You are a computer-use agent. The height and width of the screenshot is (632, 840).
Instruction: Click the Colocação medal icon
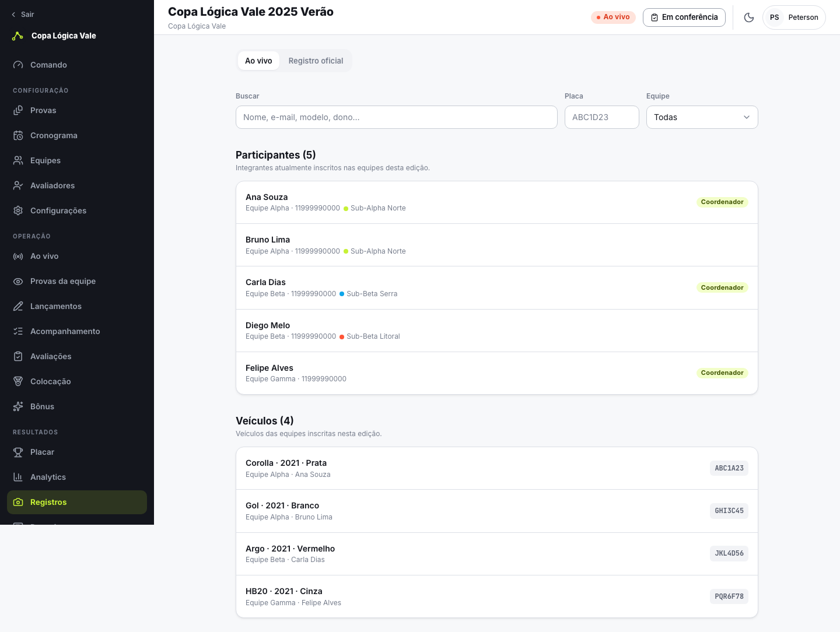tap(18, 381)
